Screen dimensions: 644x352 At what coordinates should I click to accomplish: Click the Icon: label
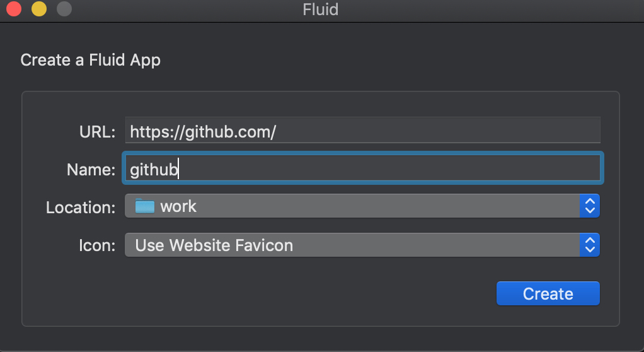click(x=97, y=245)
